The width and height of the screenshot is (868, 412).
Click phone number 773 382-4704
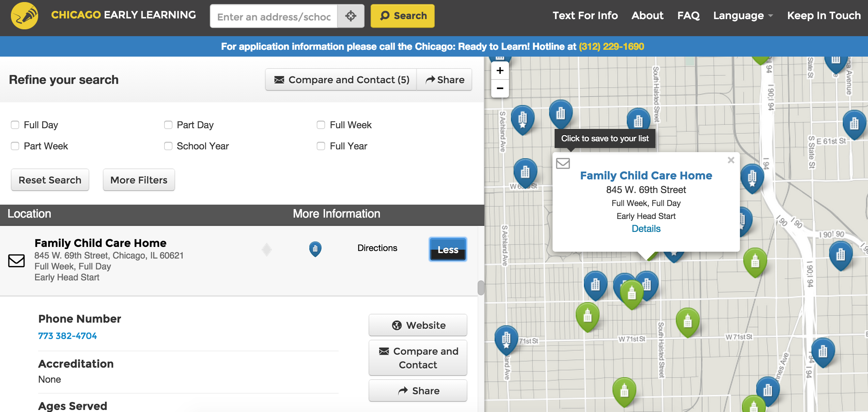point(67,336)
